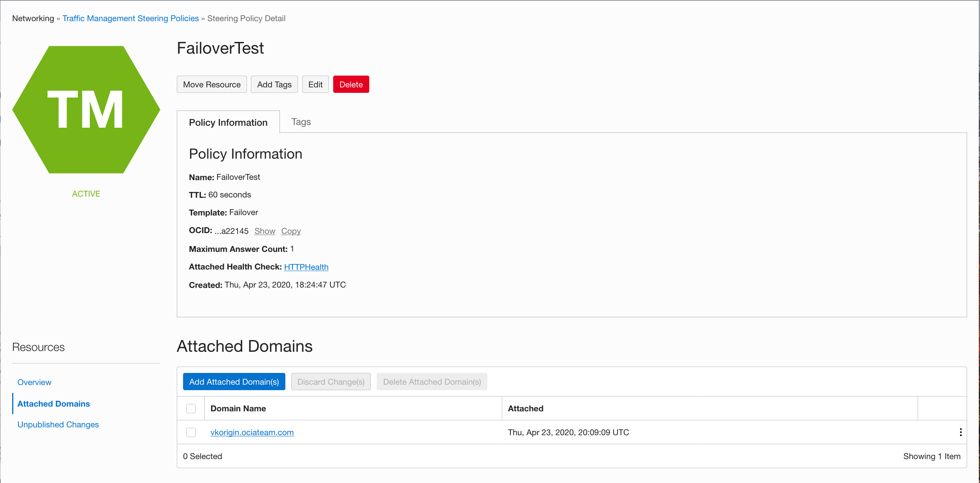The height and width of the screenshot is (483, 980).
Task: Select the vkorigin.ociateam.com row checkbox
Action: 191,432
